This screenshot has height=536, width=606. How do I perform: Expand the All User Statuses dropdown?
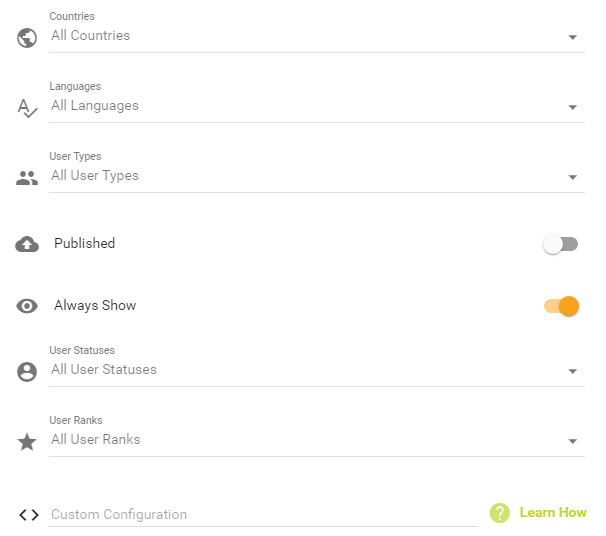tap(317, 370)
